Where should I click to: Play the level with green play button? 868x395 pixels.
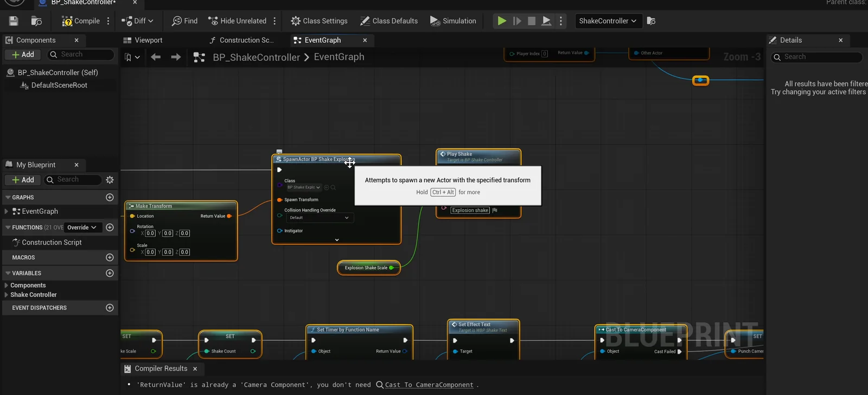tap(502, 21)
